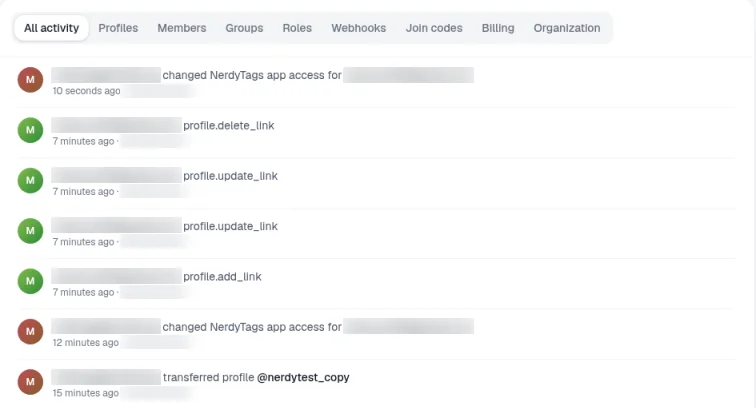Click the '12 minutes ago' timestamp
Image resolution: width=756 pixels, height=408 pixels.
point(85,342)
